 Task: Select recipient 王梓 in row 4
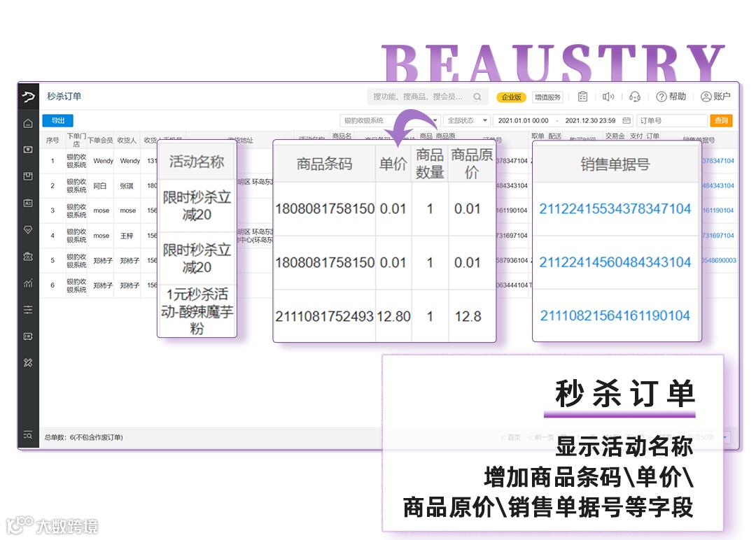(126, 236)
